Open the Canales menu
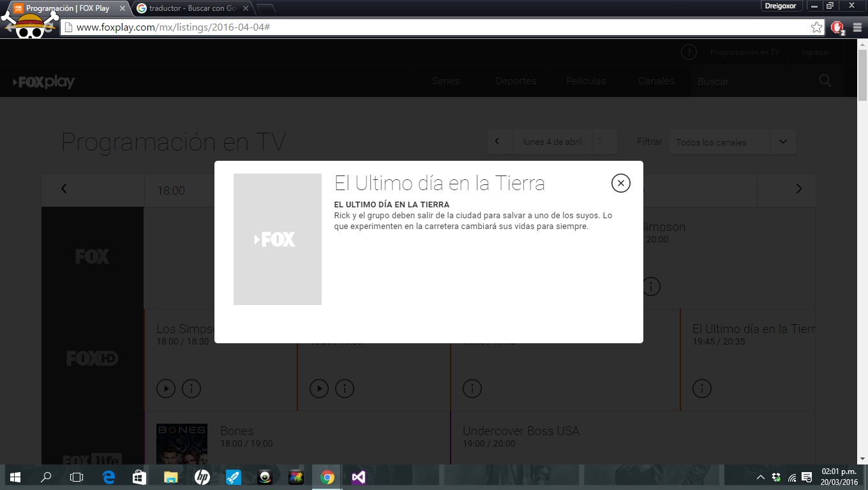 pyautogui.click(x=656, y=81)
